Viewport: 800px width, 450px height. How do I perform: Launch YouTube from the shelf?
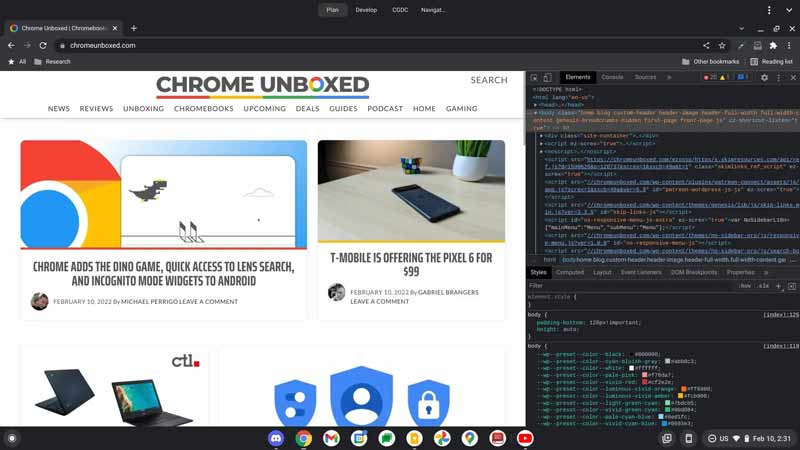[x=525, y=438]
